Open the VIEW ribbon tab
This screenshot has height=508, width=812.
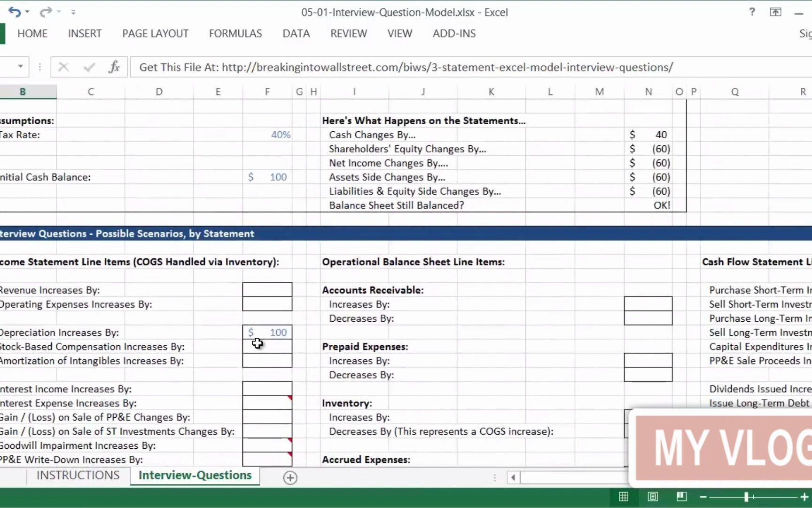tap(399, 33)
